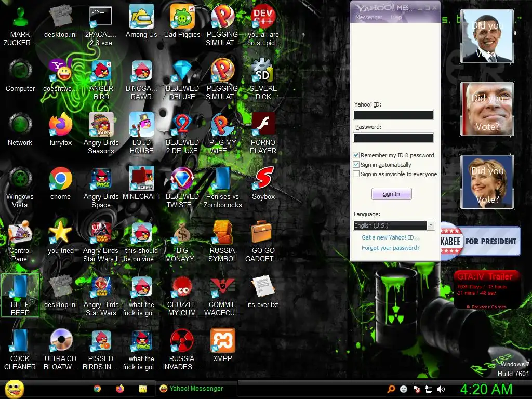Focus the Yahoo! ID input field

(x=393, y=115)
